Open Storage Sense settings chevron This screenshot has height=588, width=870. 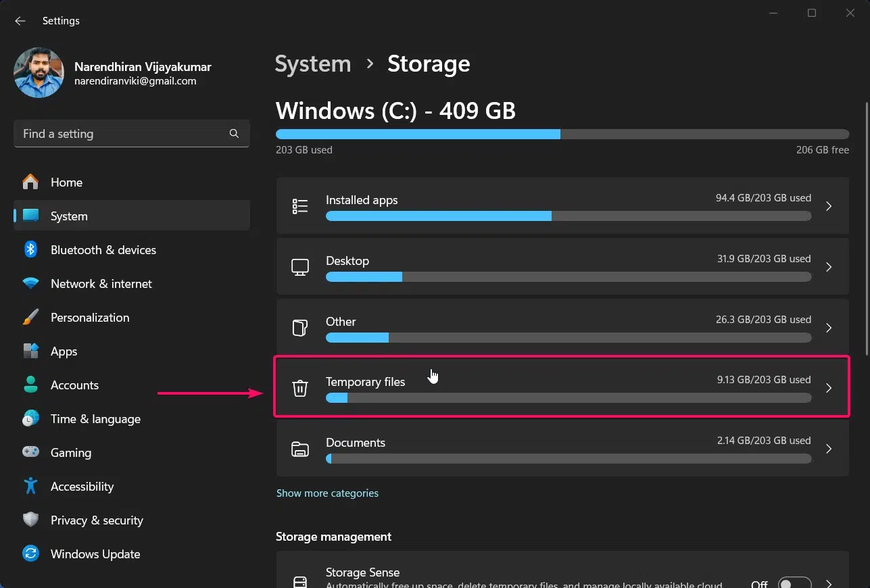point(829,583)
